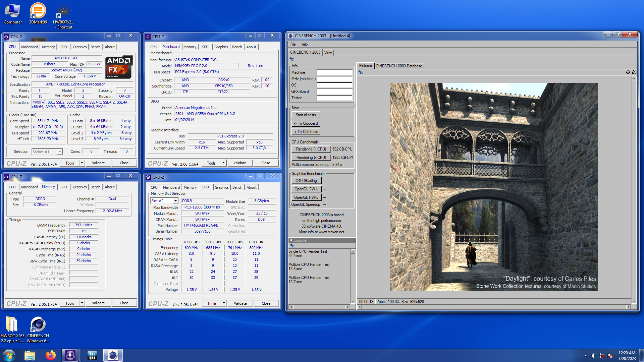Launch Firefox from the taskbar

point(51,355)
